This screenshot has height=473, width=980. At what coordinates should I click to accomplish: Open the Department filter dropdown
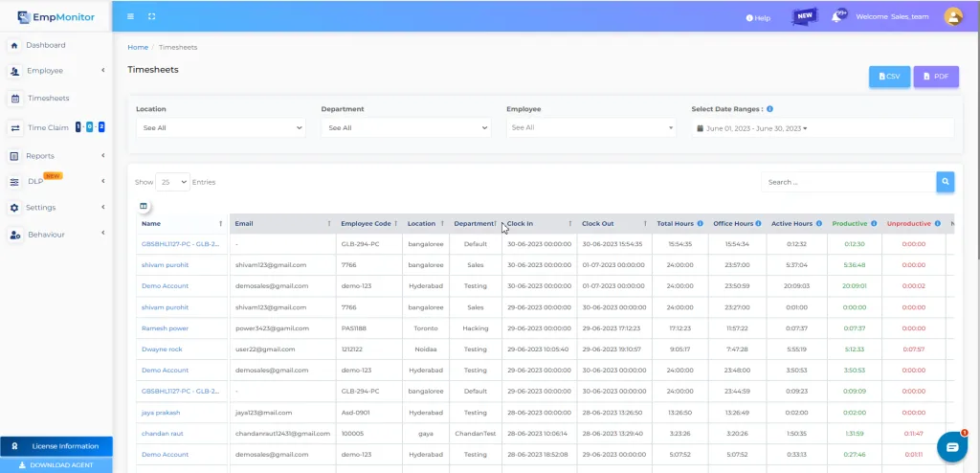pyautogui.click(x=405, y=127)
